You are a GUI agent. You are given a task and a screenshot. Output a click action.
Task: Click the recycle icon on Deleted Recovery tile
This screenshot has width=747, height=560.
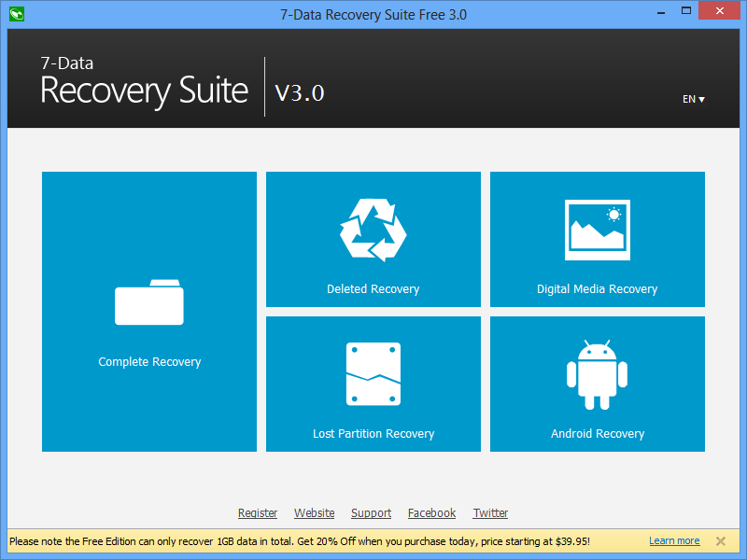pos(373,227)
